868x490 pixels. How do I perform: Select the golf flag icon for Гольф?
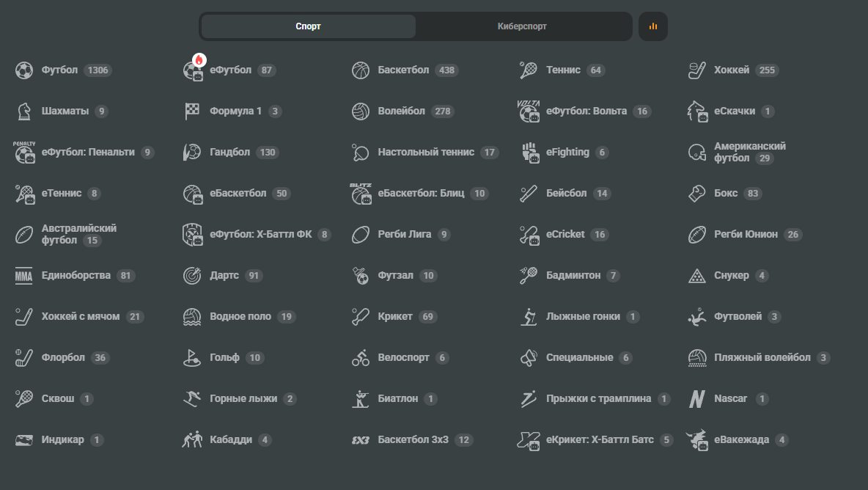point(191,358)
